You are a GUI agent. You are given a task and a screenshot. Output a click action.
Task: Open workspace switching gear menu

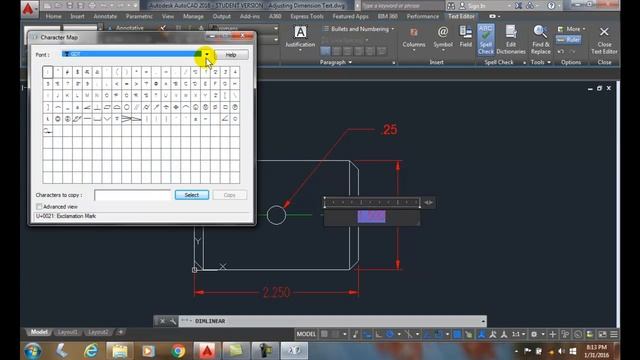point(534,334)
